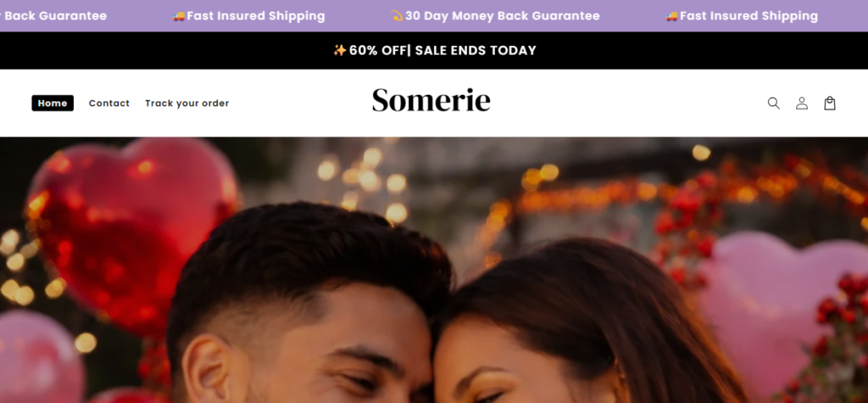This screenshot has width=868, height=403.
Task: Open the shopping bag cart icon
Action: click(x=829, y=104)
